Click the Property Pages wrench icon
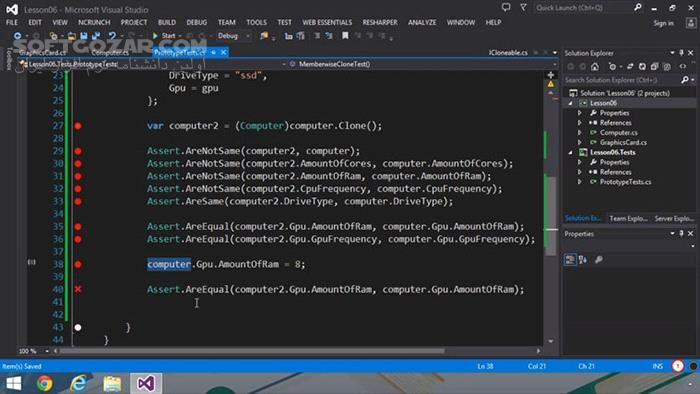700x394 pixels. coord(599,259)
